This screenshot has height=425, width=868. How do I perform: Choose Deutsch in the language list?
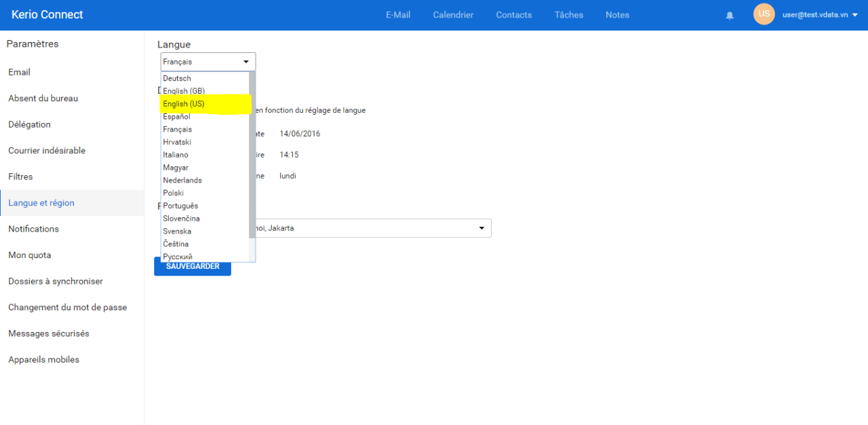(x=177, y=78)
